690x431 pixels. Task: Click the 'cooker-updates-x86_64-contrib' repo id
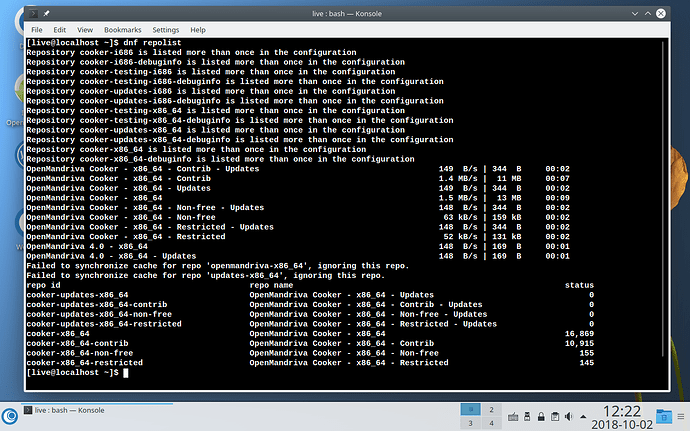pyautogui.click(x=97, y=305)
